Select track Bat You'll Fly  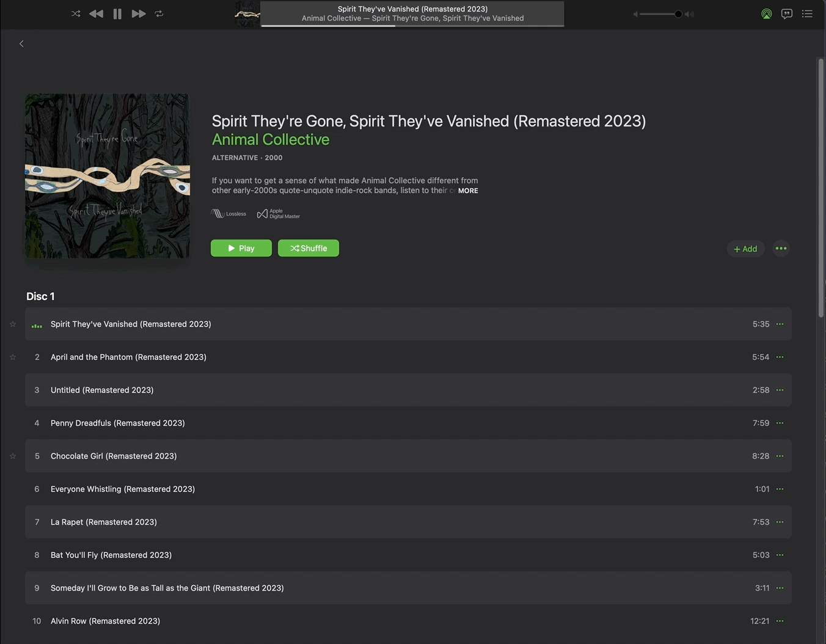[408, 555]
